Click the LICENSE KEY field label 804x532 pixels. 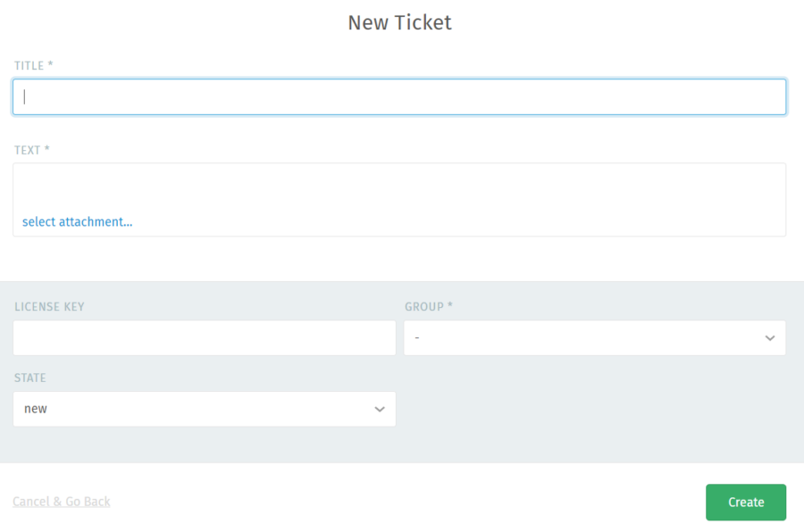point(49,306)
